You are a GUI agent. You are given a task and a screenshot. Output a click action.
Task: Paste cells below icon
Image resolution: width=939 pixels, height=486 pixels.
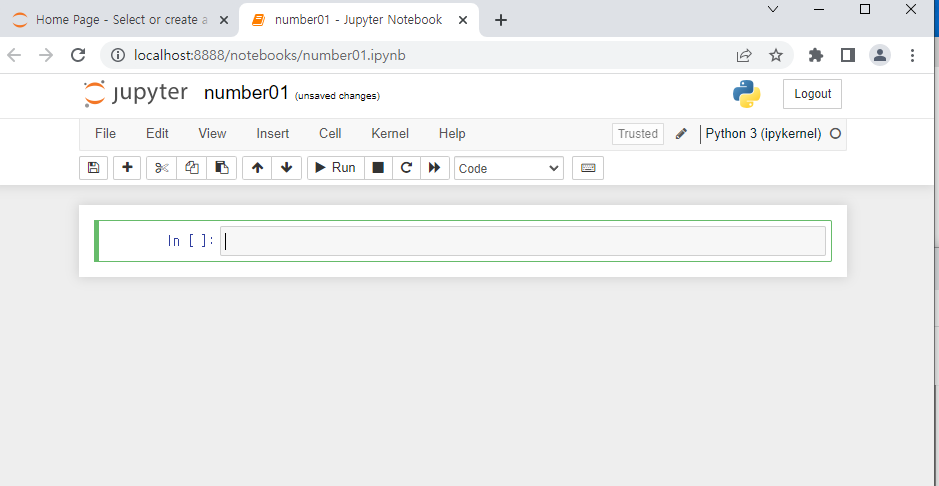point(222,168)
